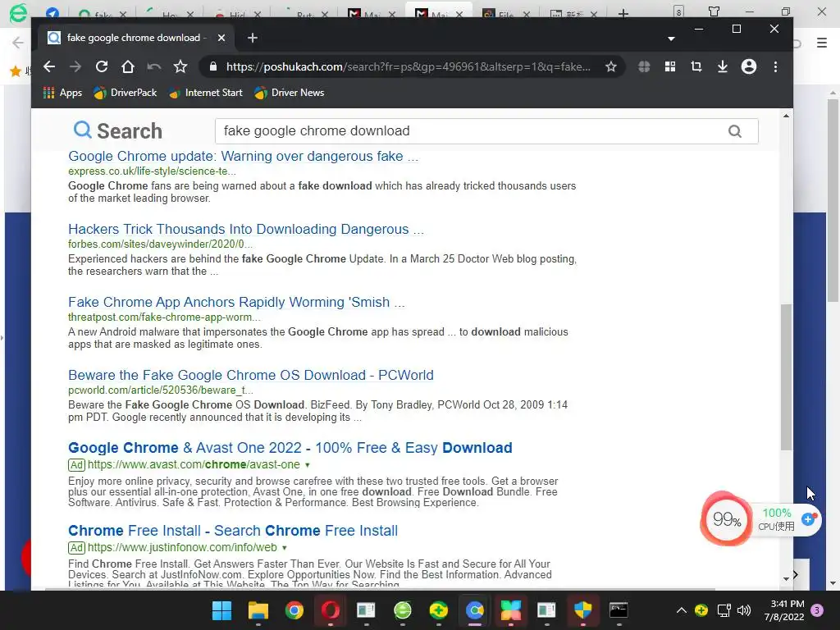Add new tab in background browser
The height and width of the screenshot is (630, 840).
pyautogui.click(x=623, y=13)
